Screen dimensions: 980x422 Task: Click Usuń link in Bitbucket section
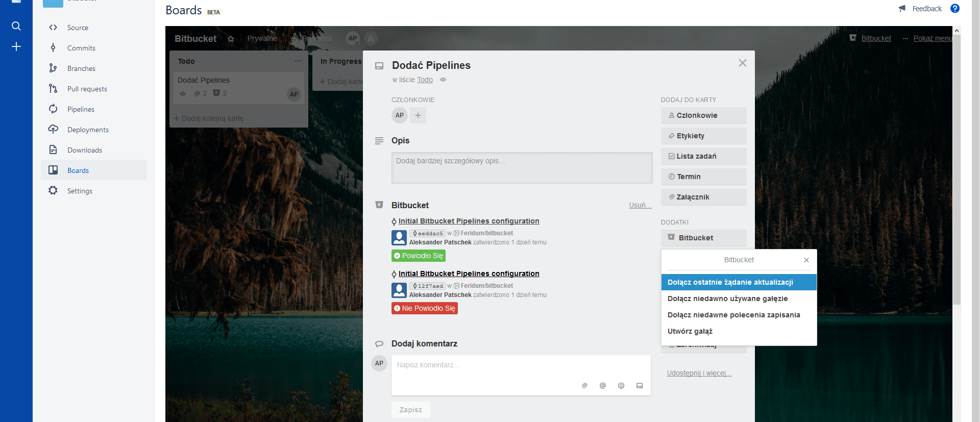click(640, 205)
